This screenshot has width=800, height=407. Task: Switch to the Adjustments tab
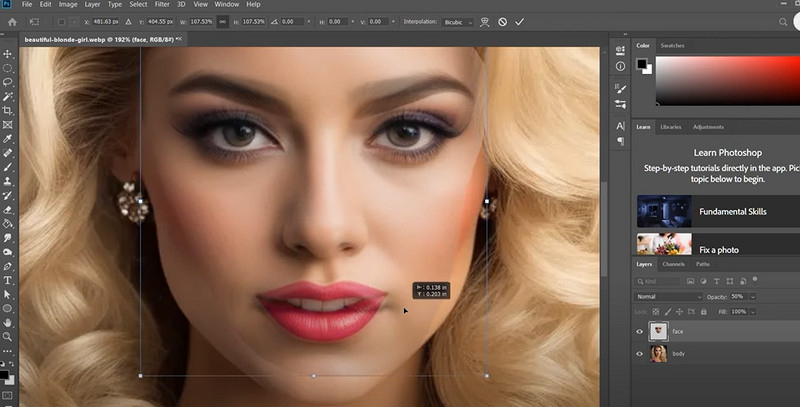click(x=708, y=127)
